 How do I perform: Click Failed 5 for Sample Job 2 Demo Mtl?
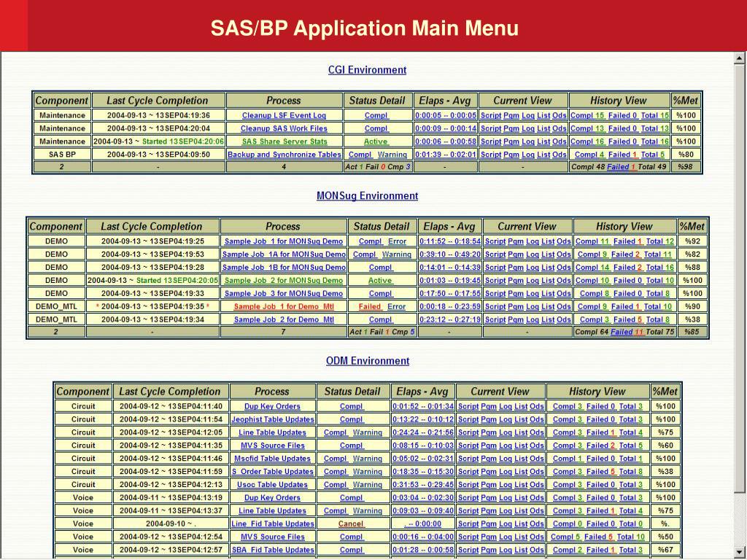628,319
